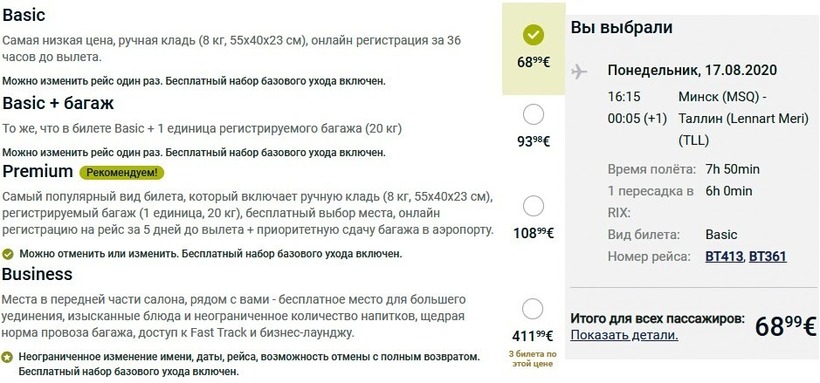Click the green checkmark on Basic fare
820x383 pixels.
coord(533,35)
